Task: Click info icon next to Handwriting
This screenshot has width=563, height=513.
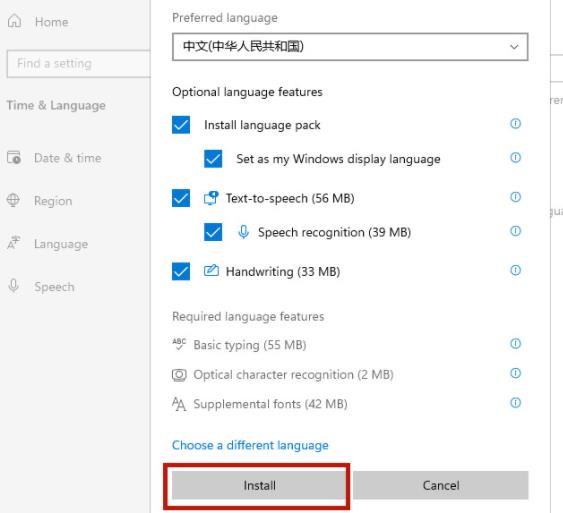Action: tap(515, 270)
